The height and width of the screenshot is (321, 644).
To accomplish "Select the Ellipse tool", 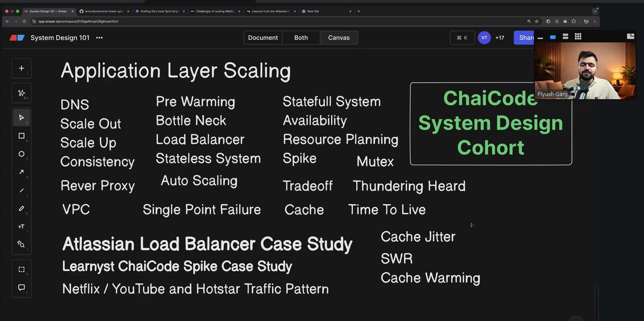I will tap(21, 154).
